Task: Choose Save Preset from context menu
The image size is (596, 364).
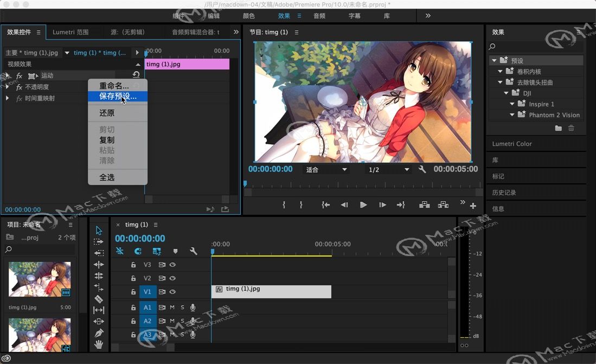Action: [x=118, y=96]
